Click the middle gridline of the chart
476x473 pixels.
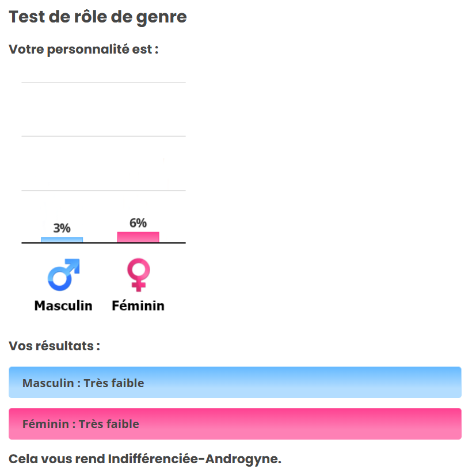(104, 136)
